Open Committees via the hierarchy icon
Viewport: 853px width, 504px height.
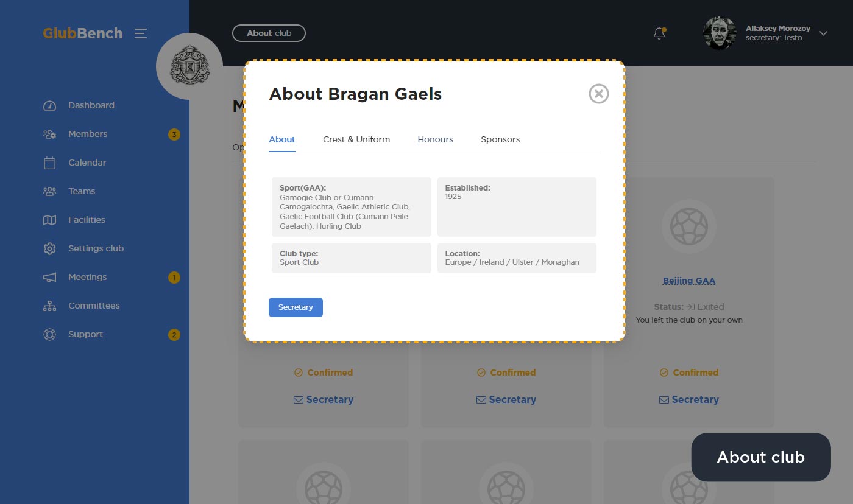(x=49, y=306)
